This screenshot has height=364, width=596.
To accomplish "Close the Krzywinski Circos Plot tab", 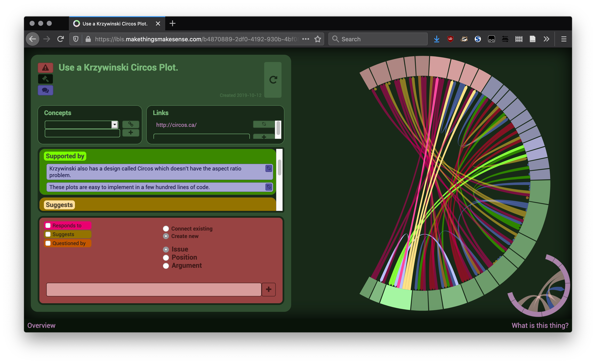I will 158,24.
